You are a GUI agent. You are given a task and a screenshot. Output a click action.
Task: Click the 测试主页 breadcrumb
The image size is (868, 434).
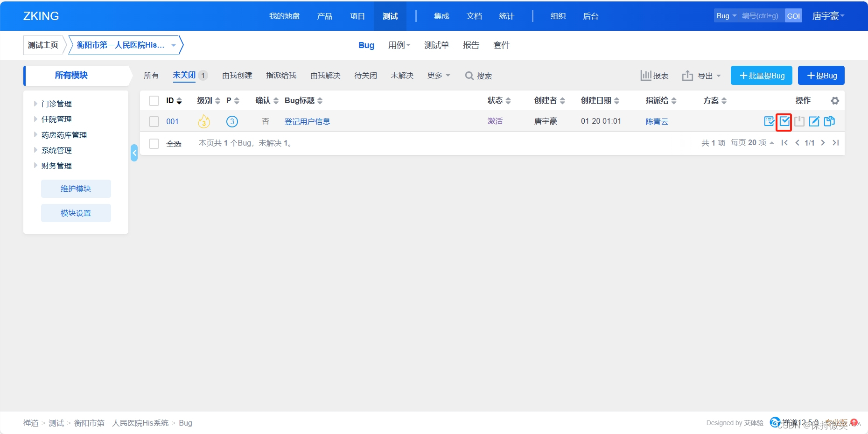pyautogui.click(x=43, y=45)
